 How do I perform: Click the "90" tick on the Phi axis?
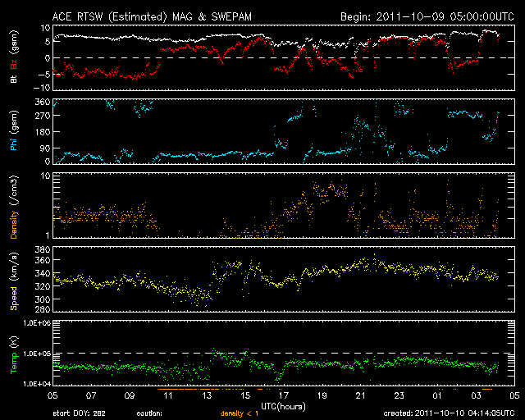45,148
